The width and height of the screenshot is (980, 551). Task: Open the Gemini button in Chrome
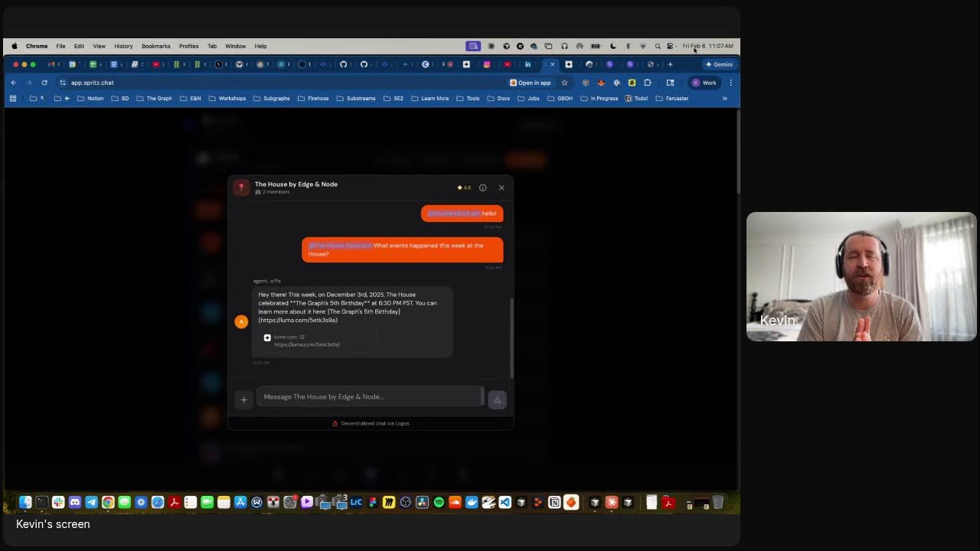(x=719, y=64)
